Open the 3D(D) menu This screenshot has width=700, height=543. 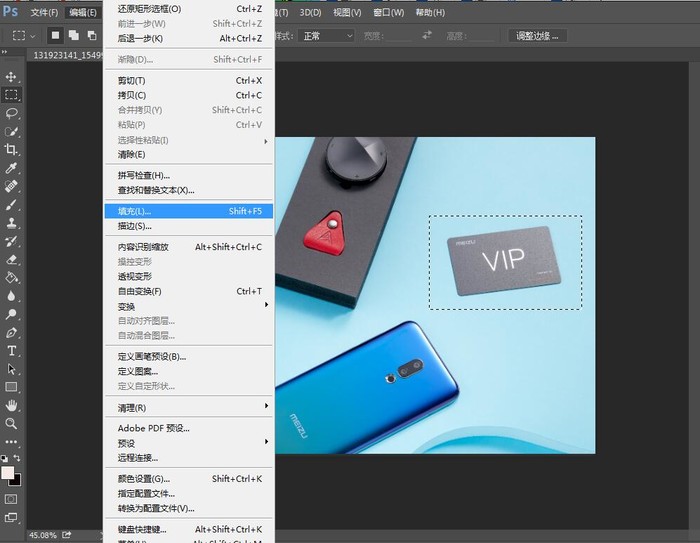[x=310, y=13]
